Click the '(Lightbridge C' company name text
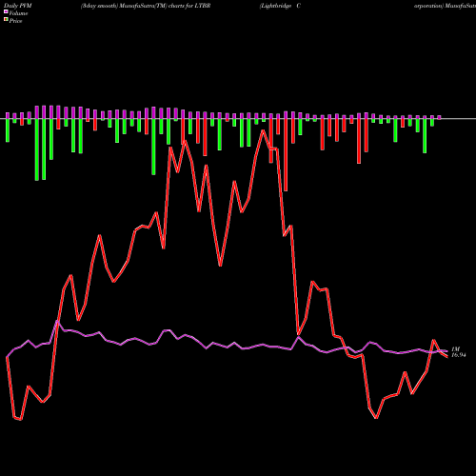The image size is (476, 476). point(280,6)
